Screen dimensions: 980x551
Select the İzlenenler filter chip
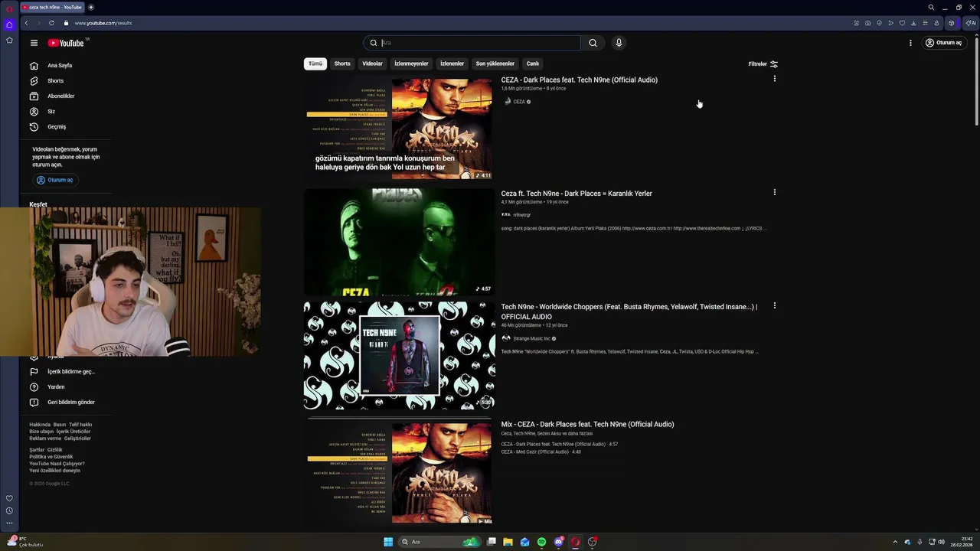click(452, 64)
